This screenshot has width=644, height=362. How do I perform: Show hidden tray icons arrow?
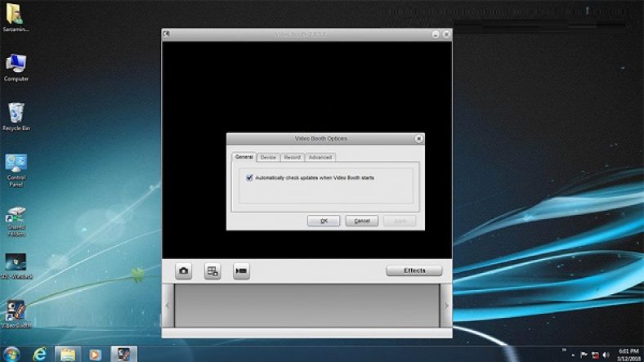pos(573,355)
